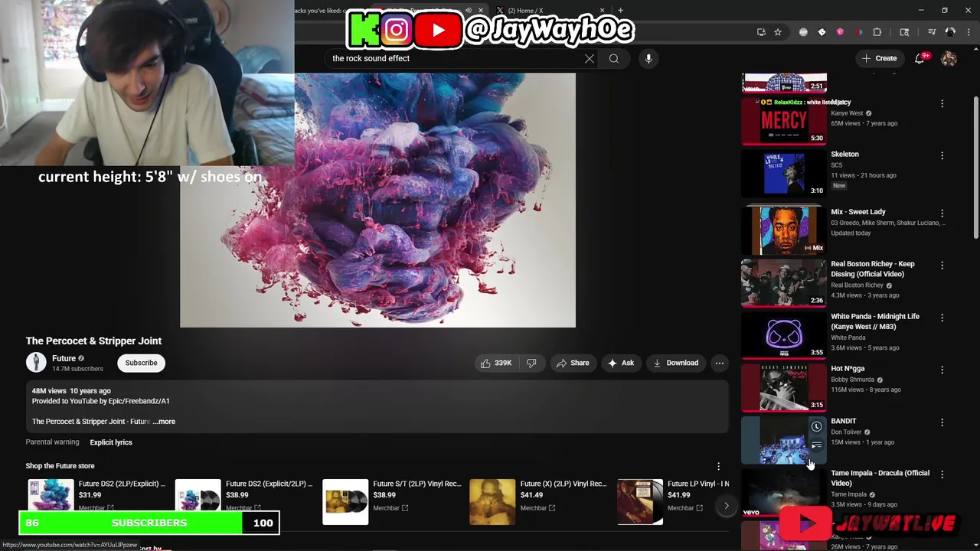Viewport: 980px width, 551px height.
Task: Open options menu for Hot N*gga video
Action: pos(942,370)
